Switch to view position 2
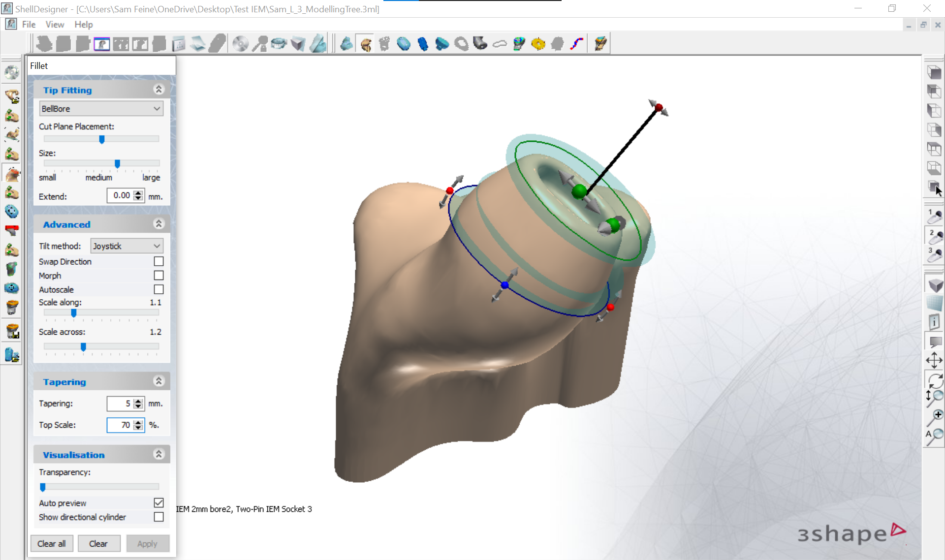Viewport: 945px width, 560px height. coord(934,236)
